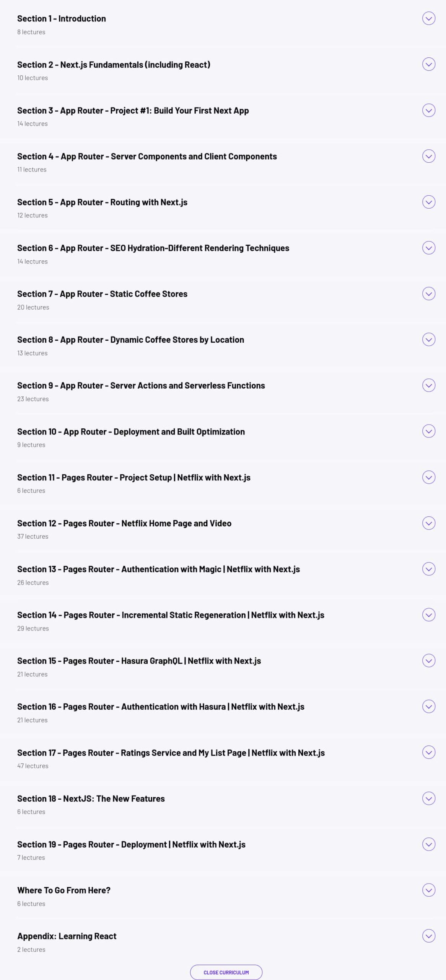Expand Section 13 Authentication with Magic chevron
Viewport: 446px width, 980px height.
(x=428, y=569)
